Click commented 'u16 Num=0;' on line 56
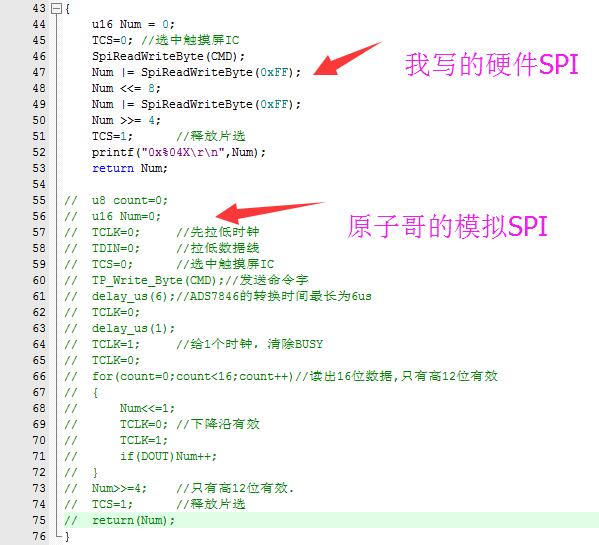The height and width of the screenshot is (545, 599). 126,217
